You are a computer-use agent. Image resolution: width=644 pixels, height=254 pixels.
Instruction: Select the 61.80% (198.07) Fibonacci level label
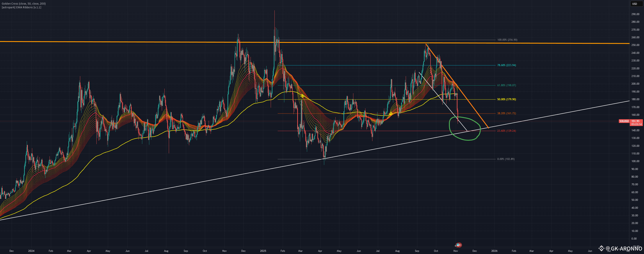(x=506, y=85)
